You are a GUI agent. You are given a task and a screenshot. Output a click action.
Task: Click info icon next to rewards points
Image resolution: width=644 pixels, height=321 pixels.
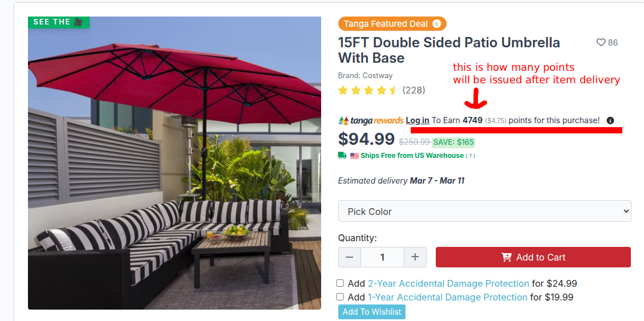pos(610,121)
